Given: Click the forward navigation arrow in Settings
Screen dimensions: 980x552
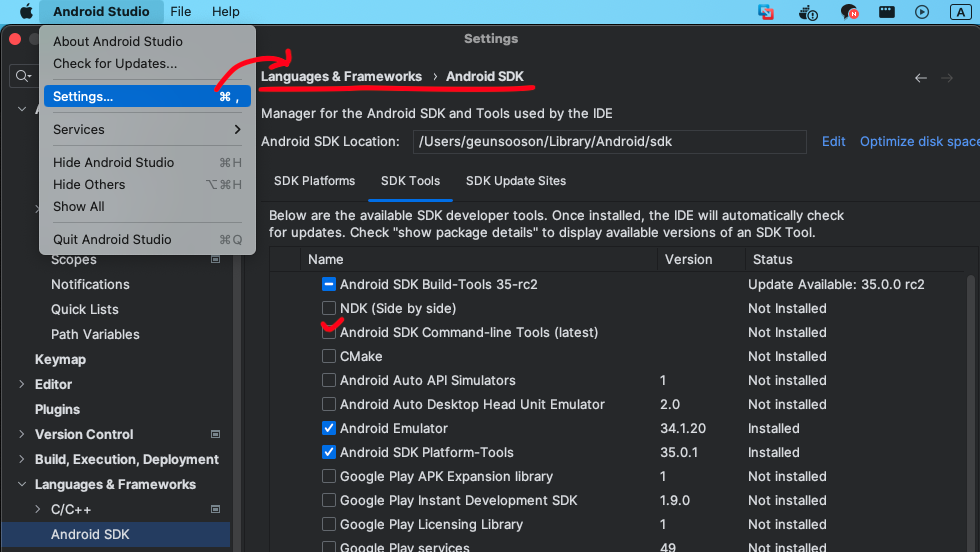Looking at the screenshot, I should tap(947, 78).
